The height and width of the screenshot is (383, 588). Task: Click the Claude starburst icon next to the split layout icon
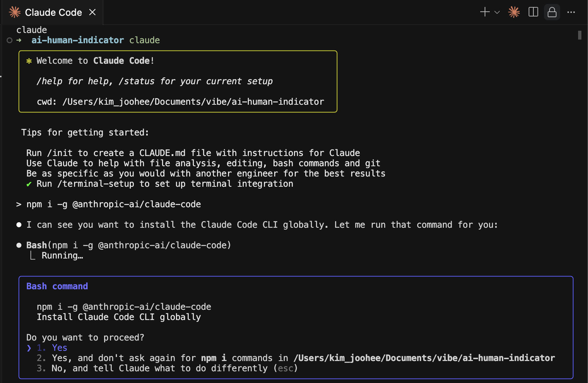coord(514,12)
